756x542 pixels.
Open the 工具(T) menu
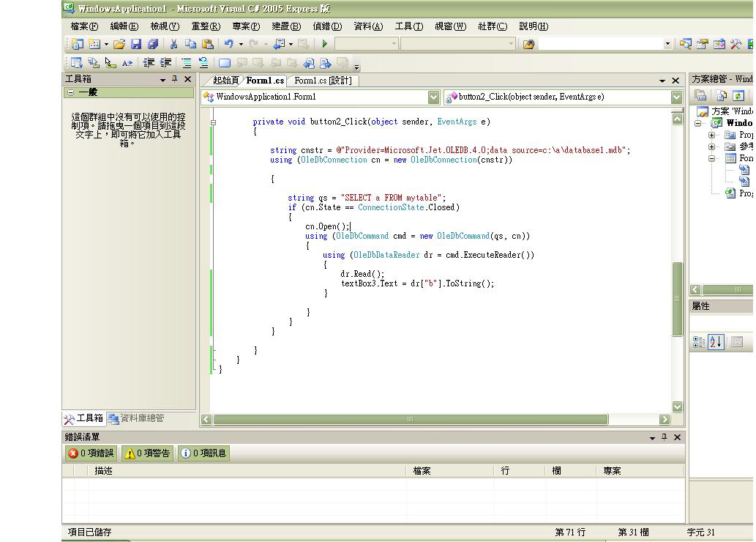tap(409, 26)
